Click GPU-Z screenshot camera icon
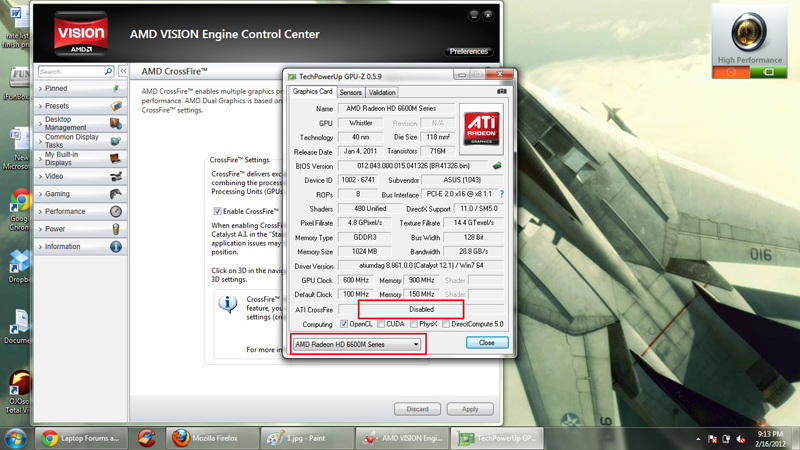The height and width of the screenshot is (450, 800). (502, 91)
